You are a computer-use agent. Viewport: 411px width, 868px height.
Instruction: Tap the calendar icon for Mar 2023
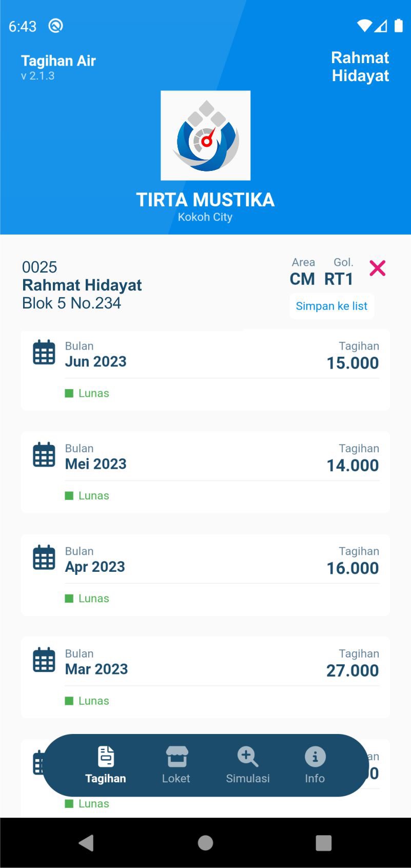coord(44,661)
